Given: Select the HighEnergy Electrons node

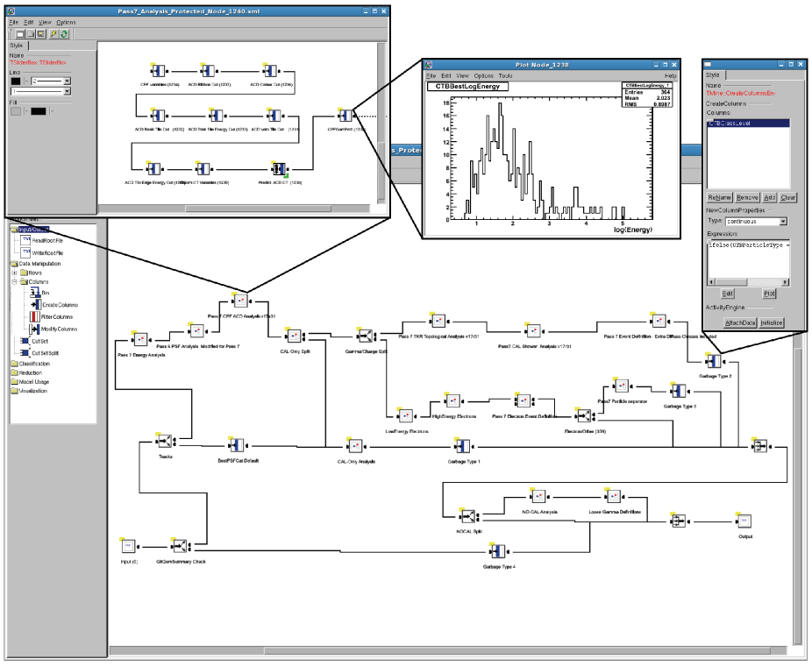Looking at the screenshot, I should tap(452, 401).
